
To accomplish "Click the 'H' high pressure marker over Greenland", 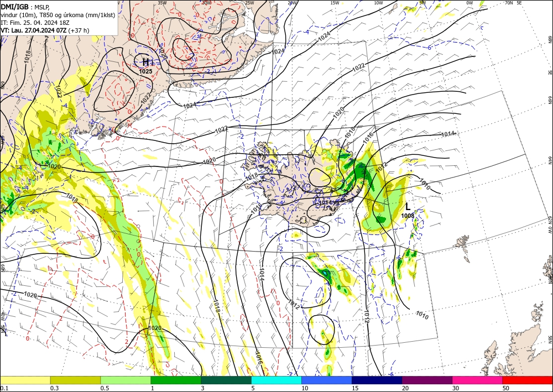I will (145, 62).
